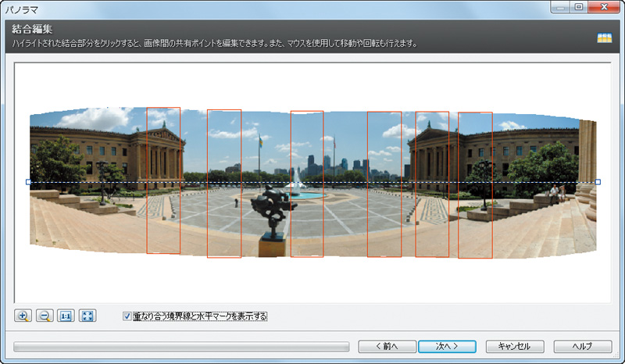Open help with the ヘルプ button
Viewport: 625px width, 364px height.
pyautogui.click(x=582, y=347)
